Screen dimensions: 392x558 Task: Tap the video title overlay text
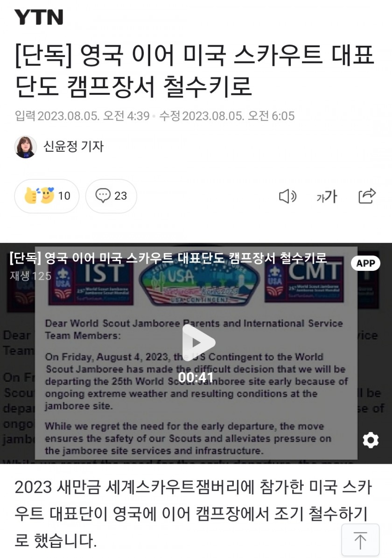[x=168, y=258]
